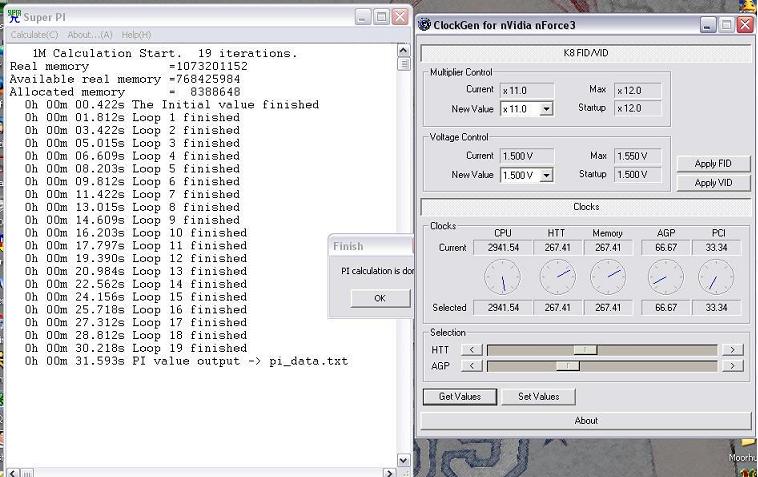Viewport: 758px width, 477px height.
Task: Click the Current PCI field 33.34
Action: point(716,248)
